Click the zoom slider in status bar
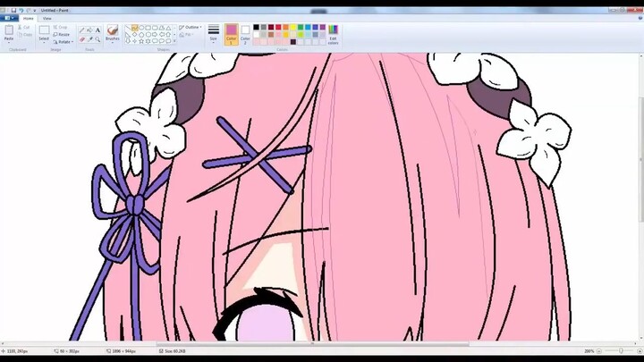The width and height of the screenshot is (644, 362). pyautogui.click(x=621, y=351)
